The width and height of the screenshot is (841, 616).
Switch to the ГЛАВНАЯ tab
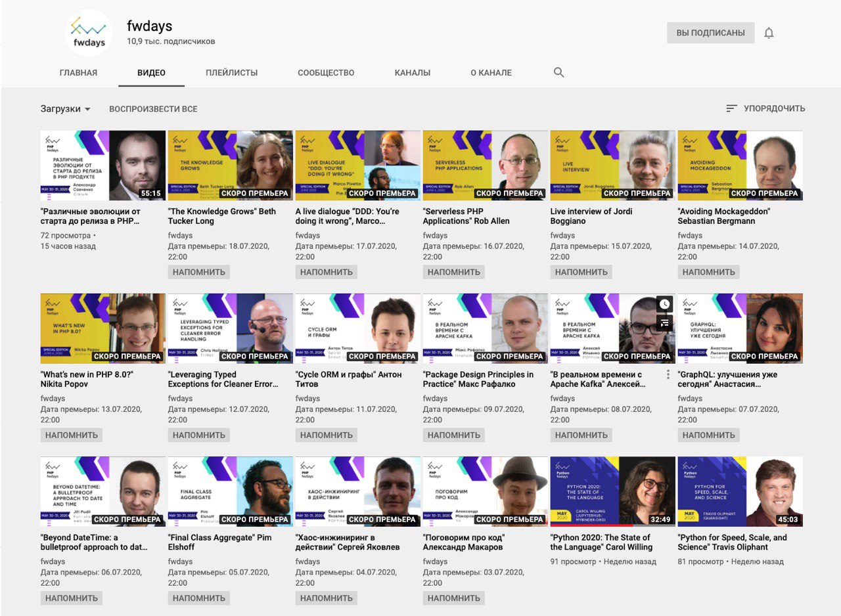tap(78, 73)
